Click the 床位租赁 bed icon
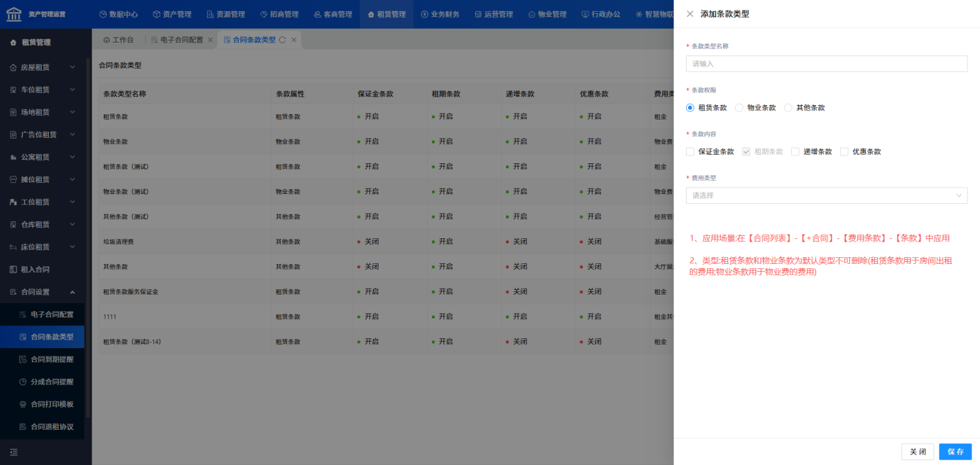The height and width of the screenshot is (465, 980). pyautogui.click(x=14, y=248)
